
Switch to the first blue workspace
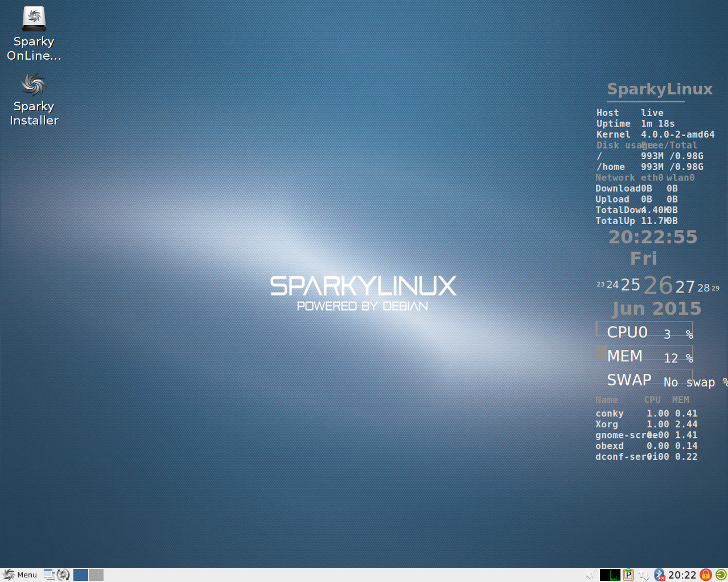81,575
